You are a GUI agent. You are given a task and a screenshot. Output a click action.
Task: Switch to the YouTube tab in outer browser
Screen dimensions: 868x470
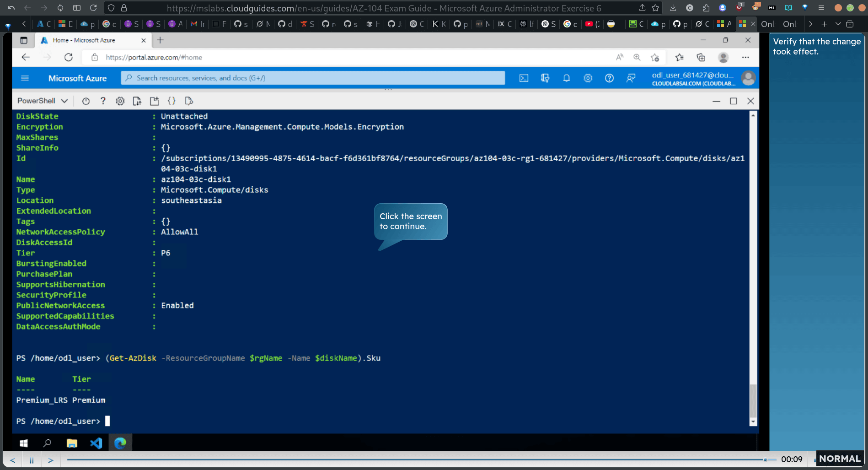coord(593,24)
